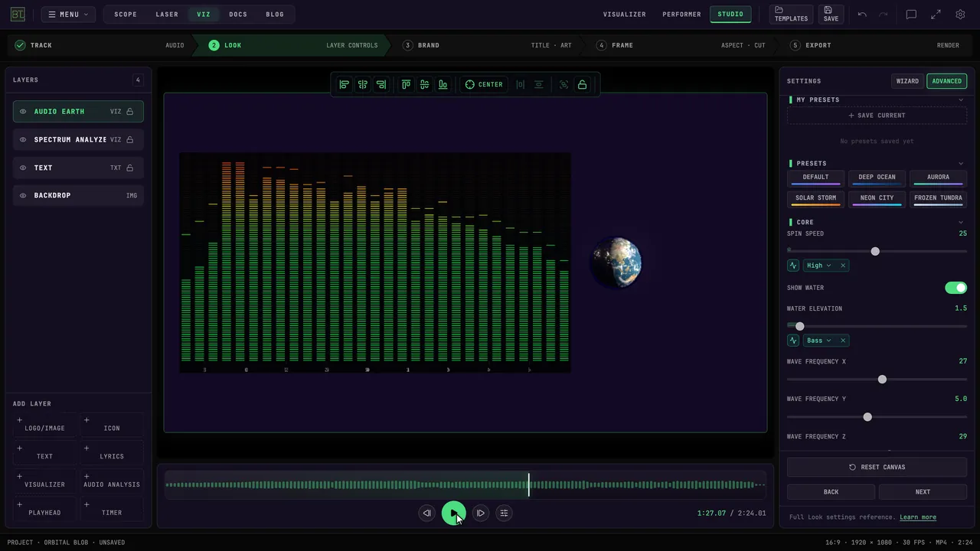Align layer to left edge
The image size is (980, 551).
coord(344,84)
